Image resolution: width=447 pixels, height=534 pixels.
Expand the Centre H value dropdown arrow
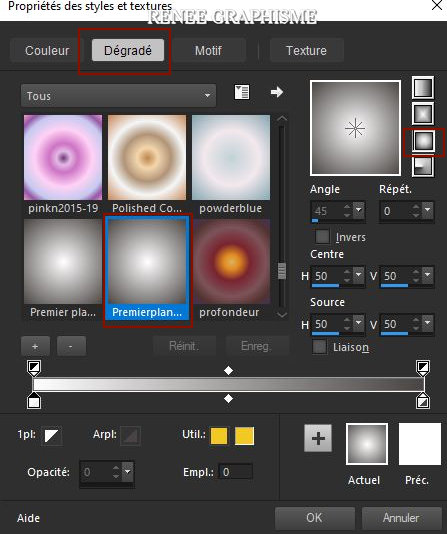[x=358, y=275]
